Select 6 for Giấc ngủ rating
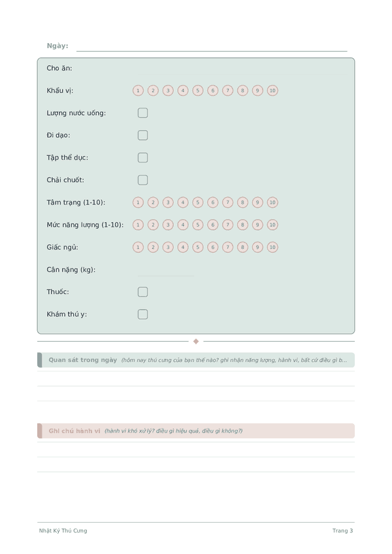The image size is (392, 554). 212,247
